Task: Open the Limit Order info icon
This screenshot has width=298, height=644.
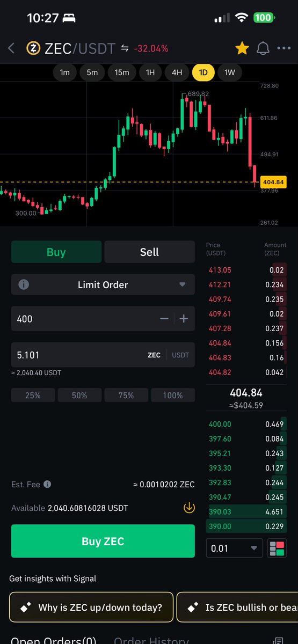Action: coord(24,284)
